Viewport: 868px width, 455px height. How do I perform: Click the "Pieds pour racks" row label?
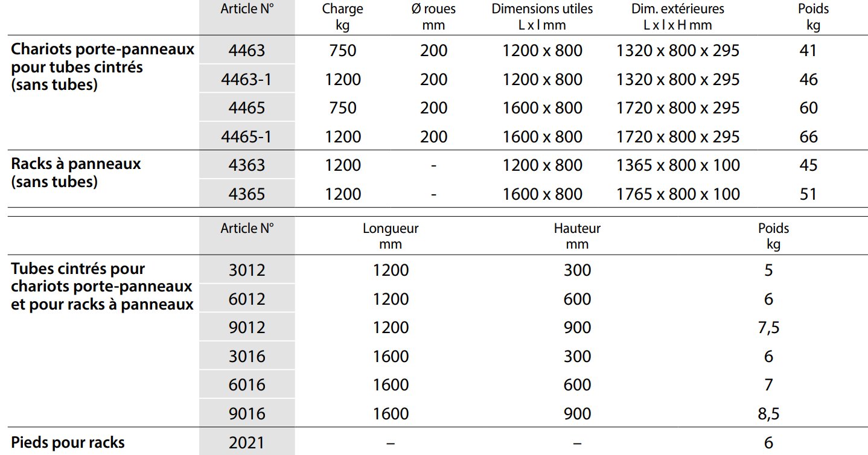pos(68,442)
